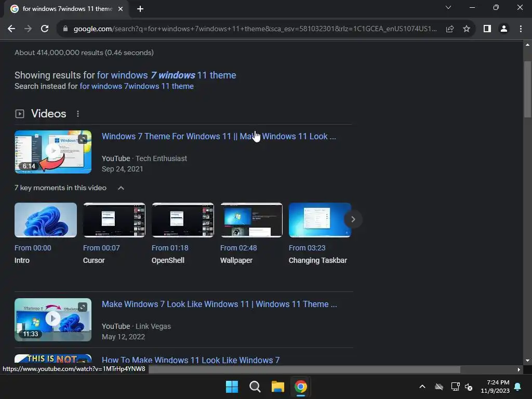Close the Google search tab
The image size is (532, 399).
pyautogui.click(x=121, y=9)
